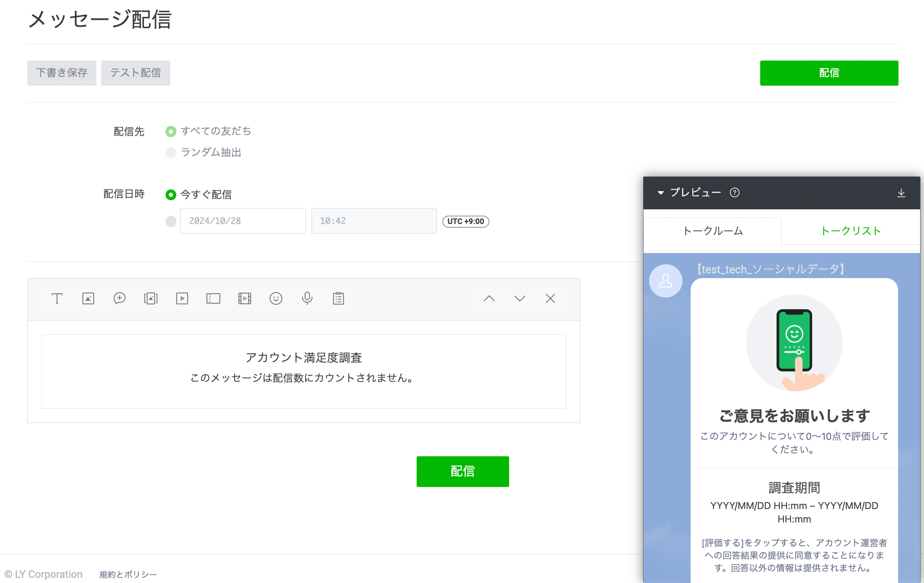924x583 pixels.
Task: Move message block down with chevron
Action: click(519, 298)
